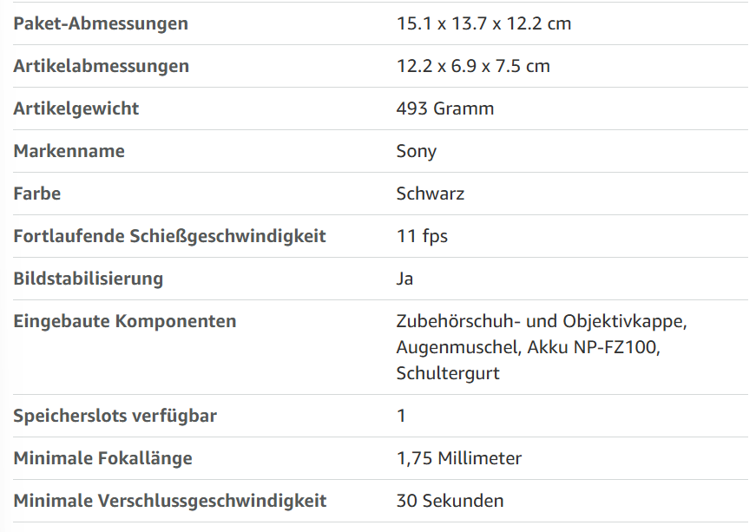This screenshot has height=532, width=756.
Task: Click the 1,75 Millimeter value
Action: pyautogui.click(x=459, y=458)
